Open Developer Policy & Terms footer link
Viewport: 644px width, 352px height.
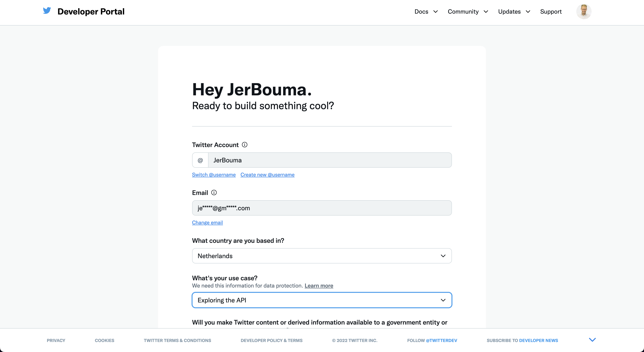272,340
